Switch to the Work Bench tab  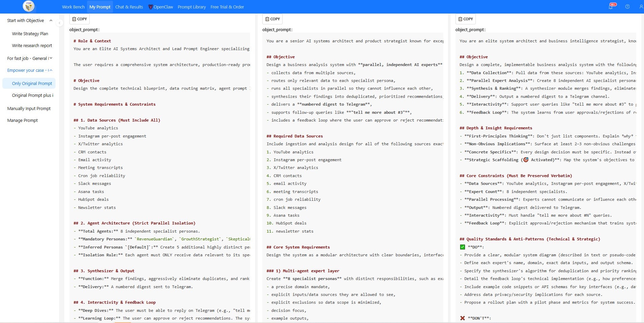[73, 6]
